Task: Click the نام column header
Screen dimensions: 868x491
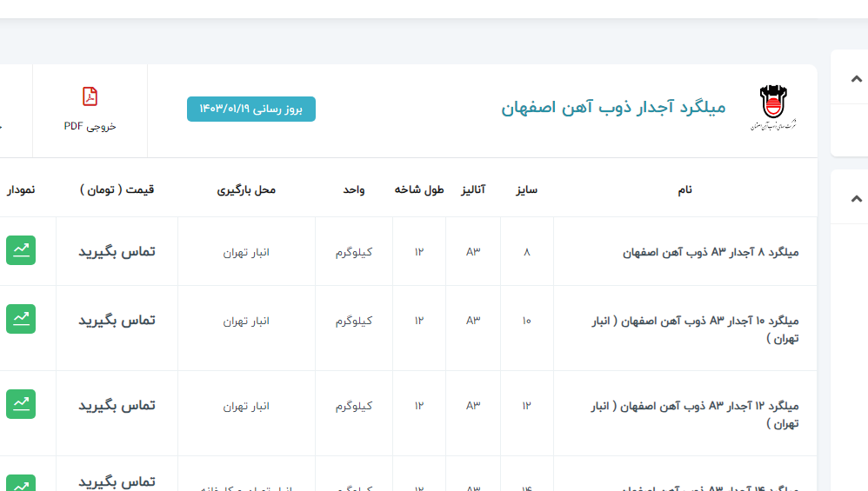Action: coord(684,189)
